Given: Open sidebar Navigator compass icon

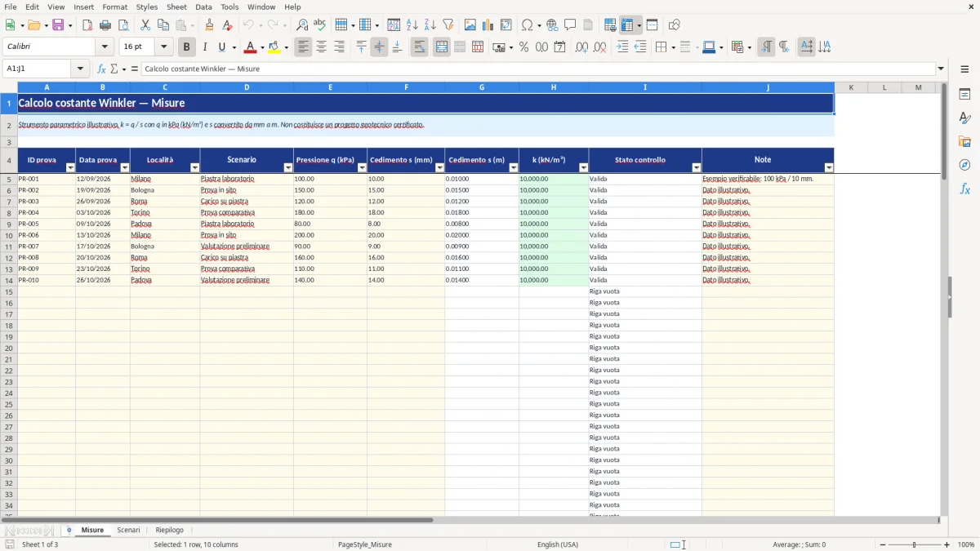Looking at the screenshot, I should (x=965, y=166).
